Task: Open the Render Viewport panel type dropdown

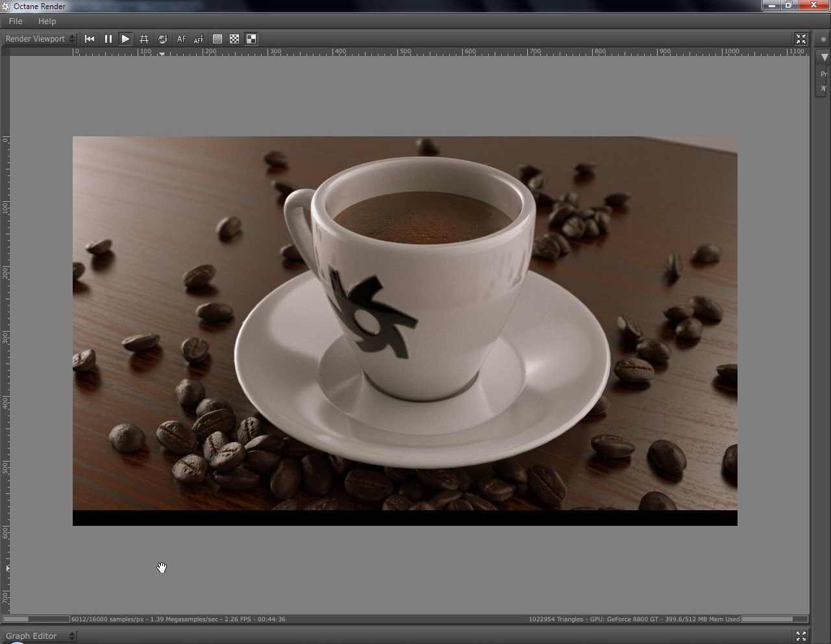Action: tap(40, 39)
